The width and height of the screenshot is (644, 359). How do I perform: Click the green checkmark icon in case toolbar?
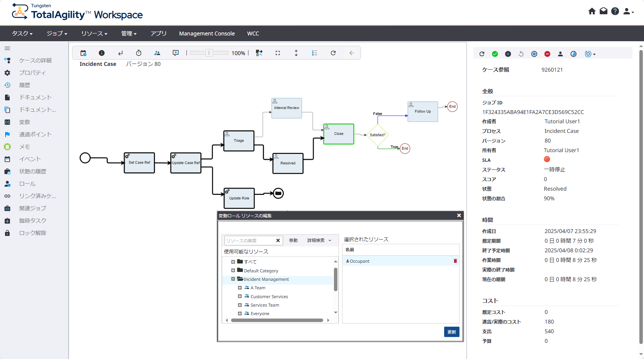pos(495,54)
